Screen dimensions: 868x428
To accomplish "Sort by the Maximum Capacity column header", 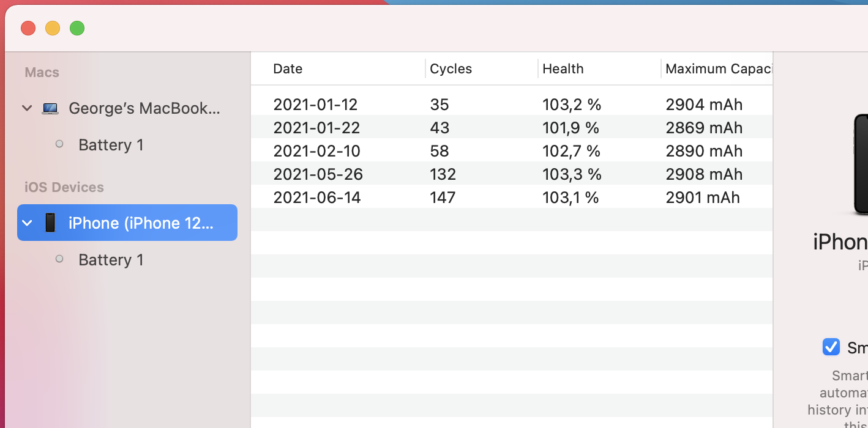I will (x=717, y=68).
